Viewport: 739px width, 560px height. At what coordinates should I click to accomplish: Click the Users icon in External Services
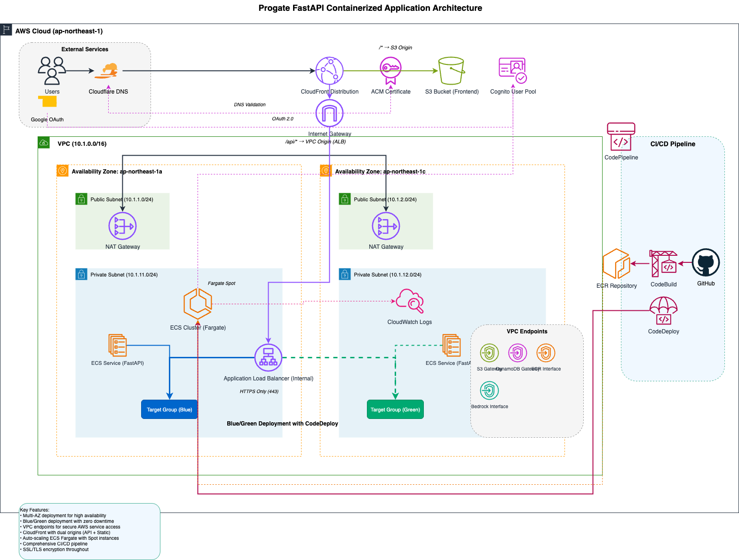[52, 71]
